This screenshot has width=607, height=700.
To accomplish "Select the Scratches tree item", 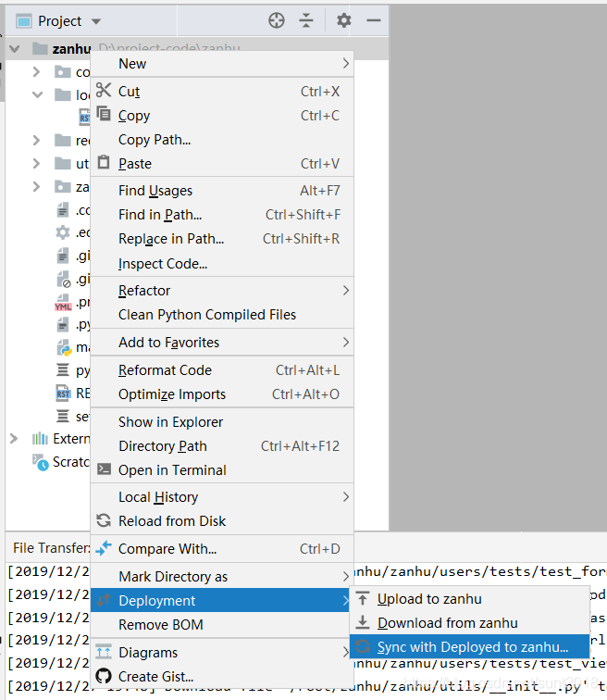I will point(61,462).
